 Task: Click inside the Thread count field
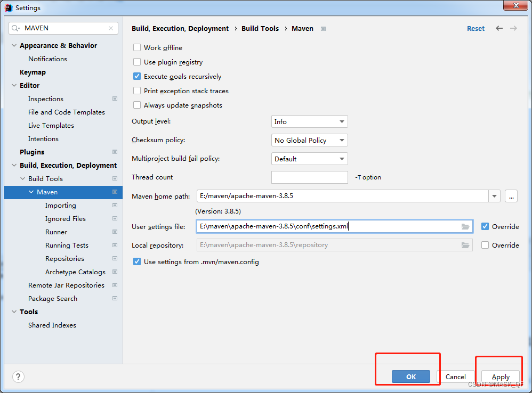pos(309,177)
